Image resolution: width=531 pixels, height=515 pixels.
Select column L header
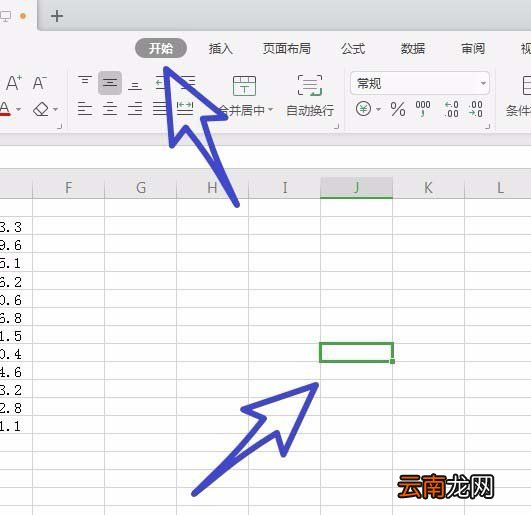(x=498, y=187)
